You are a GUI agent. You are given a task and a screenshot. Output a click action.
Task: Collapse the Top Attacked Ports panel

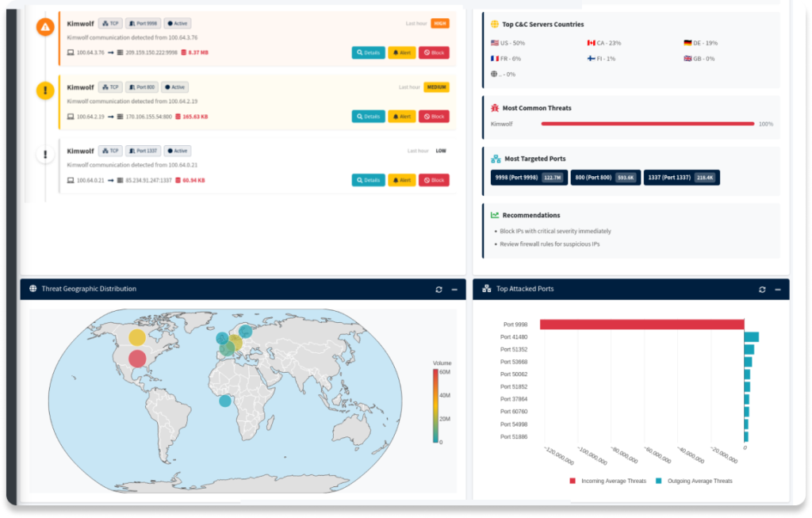778,290
